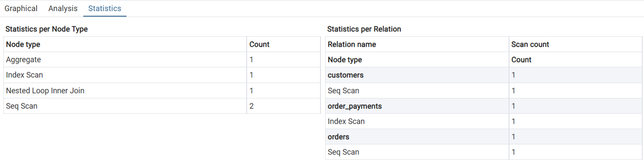Click Index Scan under order_payments

[x=346, y=121]
